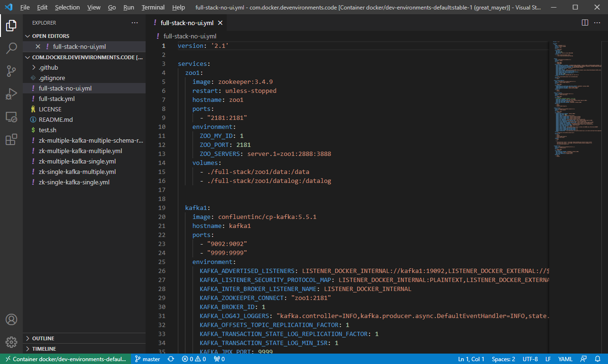Open zk-single-kafka-multiple.yml file
Viewport: 608px width, 364px height.
tap(84, 172)
